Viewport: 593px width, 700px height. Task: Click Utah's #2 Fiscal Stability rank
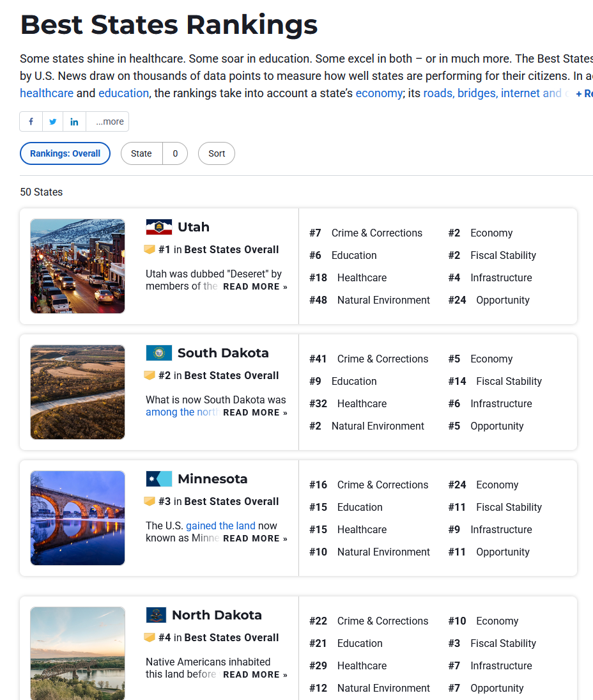tap(492, 255)
